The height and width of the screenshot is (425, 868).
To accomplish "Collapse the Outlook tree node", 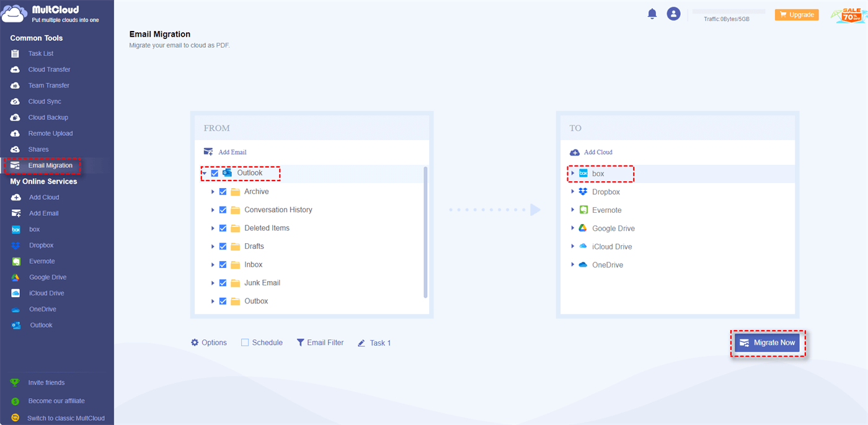I will [x=205, y=174].
